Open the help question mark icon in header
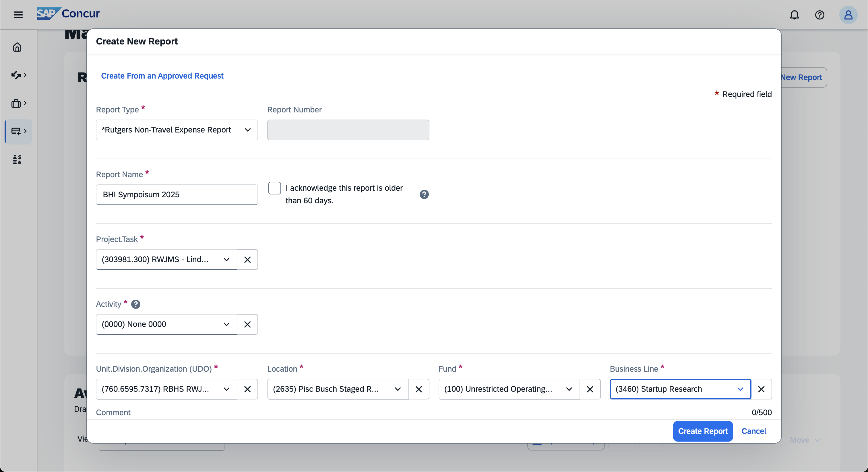Image resolution: width=868 pixels, height=472 pixels. tap(819, 15)
